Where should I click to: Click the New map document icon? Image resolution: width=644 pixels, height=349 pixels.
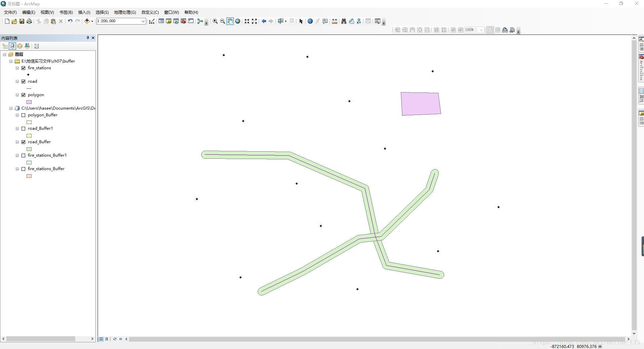tap(7, 21)
